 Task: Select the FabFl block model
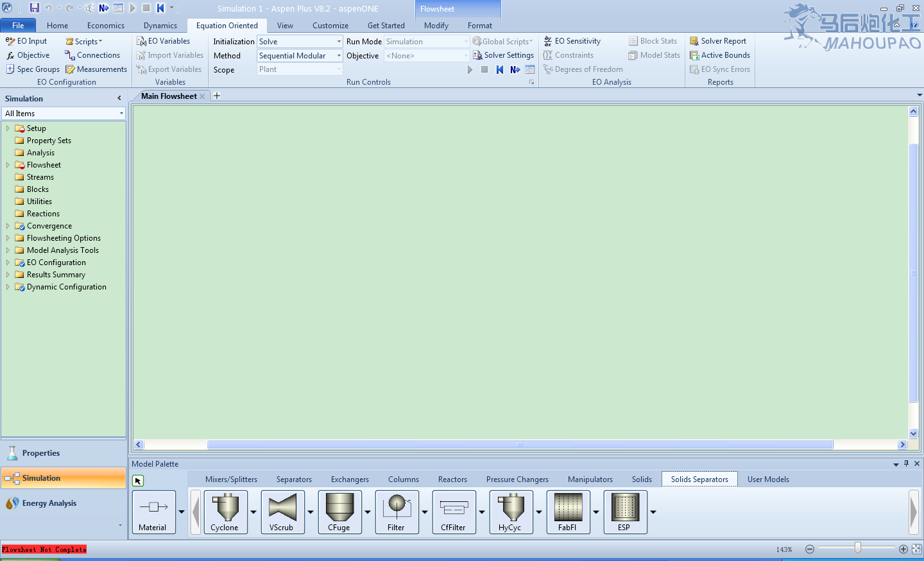pyautogui.click(x=567, y=512)
